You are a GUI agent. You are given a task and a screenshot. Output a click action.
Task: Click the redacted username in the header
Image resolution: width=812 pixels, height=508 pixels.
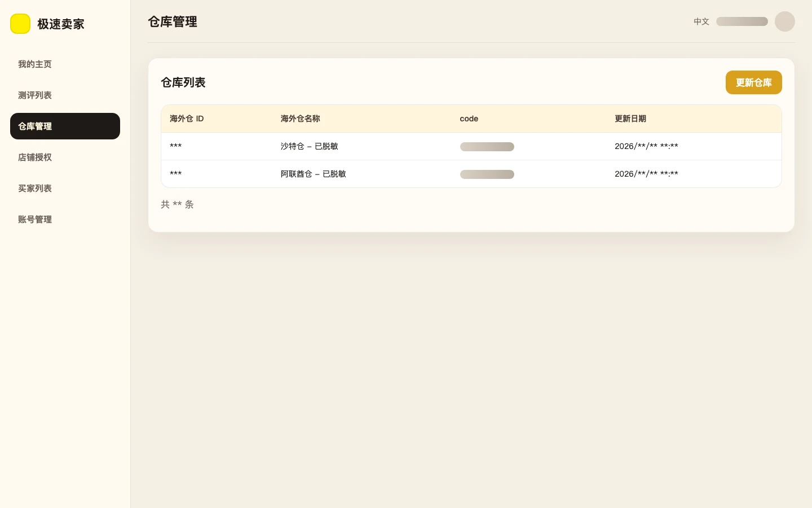click(x=742, y=21)
